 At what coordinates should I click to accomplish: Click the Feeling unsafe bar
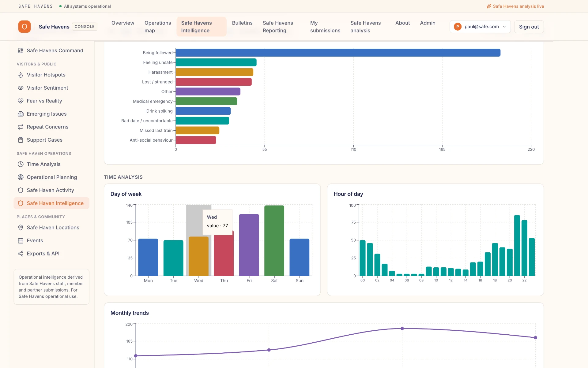point(216,62)
